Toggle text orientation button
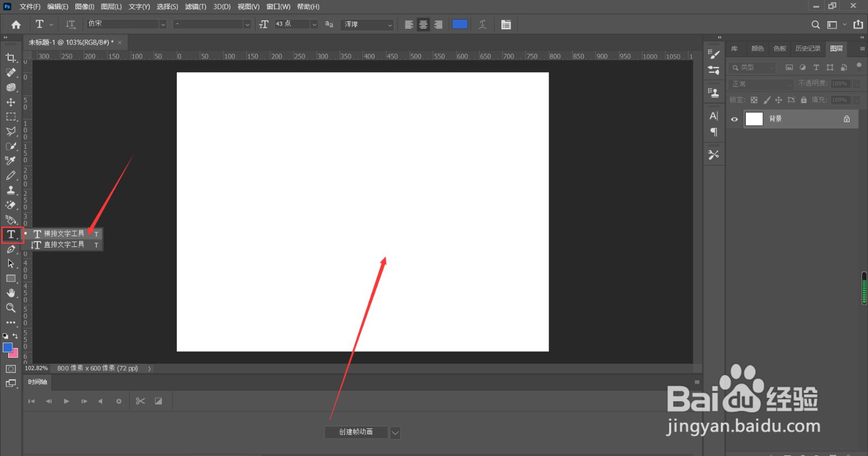 point(71,24)
